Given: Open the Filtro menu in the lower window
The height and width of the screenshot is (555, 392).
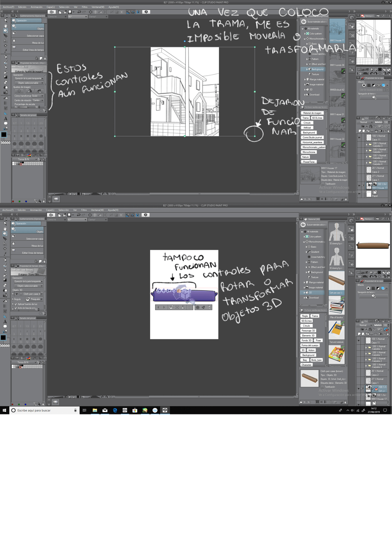Looking at the screenshot, I should click(x=84, y=210).
